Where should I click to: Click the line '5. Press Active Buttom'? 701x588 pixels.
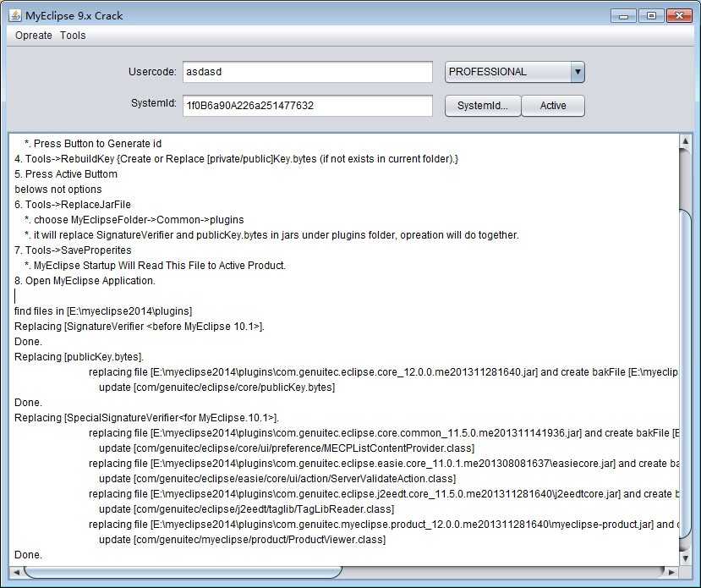coord(66,174)
